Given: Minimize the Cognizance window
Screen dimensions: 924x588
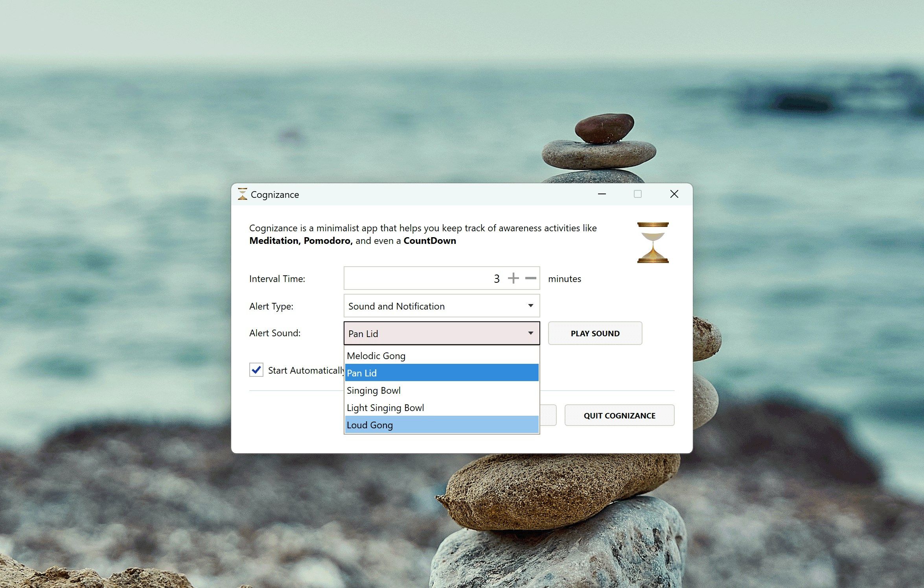Looking at the screenshot, I should [x=602, y=194].
